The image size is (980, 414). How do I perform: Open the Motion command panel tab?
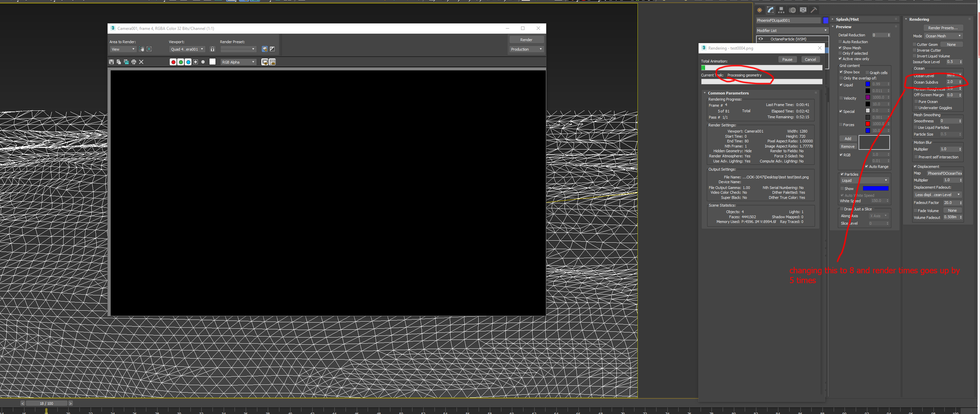(x=792, y=10)
